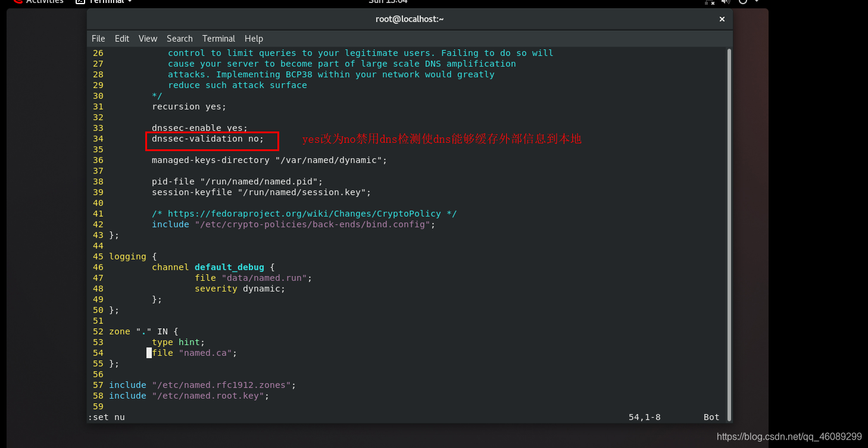The width and height of the screenshot is (868, 448).
Task: Click the zone "." IN line
Action: point(143,331)
